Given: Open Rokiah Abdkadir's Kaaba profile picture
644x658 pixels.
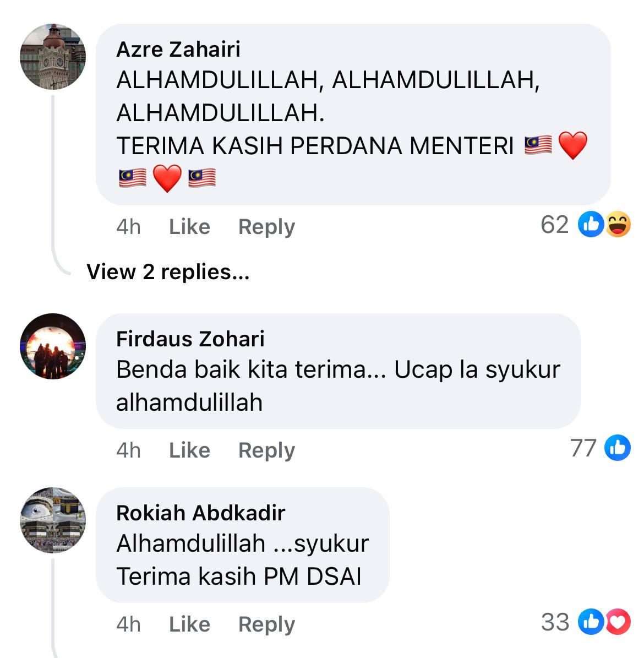Looking at the screenshot, I should coord(53,520).
